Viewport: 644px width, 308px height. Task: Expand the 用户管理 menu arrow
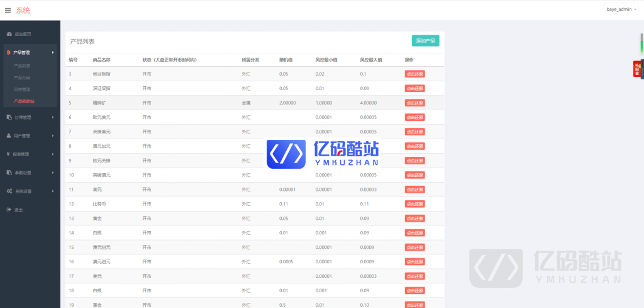click(x=53, y=135)
